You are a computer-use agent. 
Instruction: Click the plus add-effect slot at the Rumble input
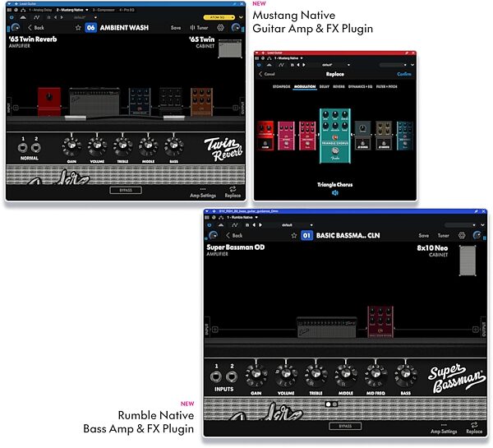click(214, 330)
